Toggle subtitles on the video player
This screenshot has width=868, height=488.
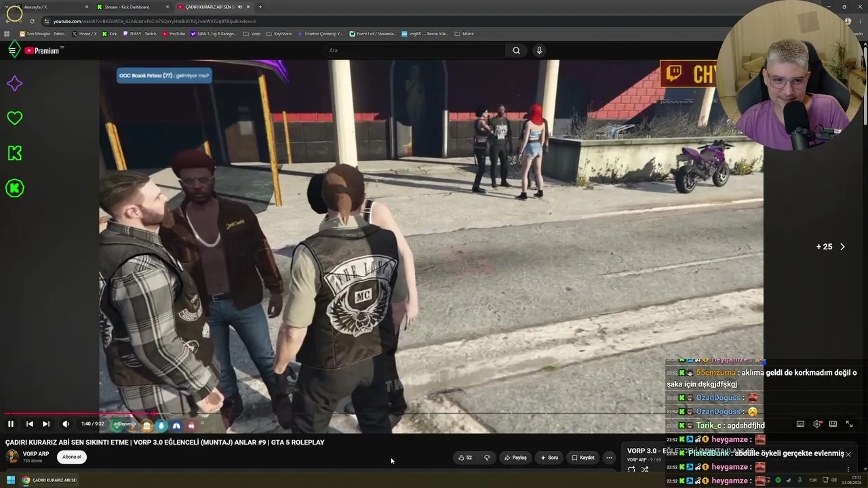[800, 424]
